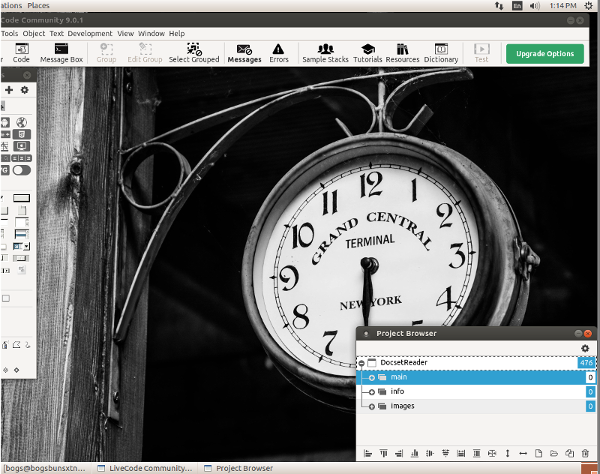
Task: Click the 1:14 PM clock
Action: pos(563,6)
